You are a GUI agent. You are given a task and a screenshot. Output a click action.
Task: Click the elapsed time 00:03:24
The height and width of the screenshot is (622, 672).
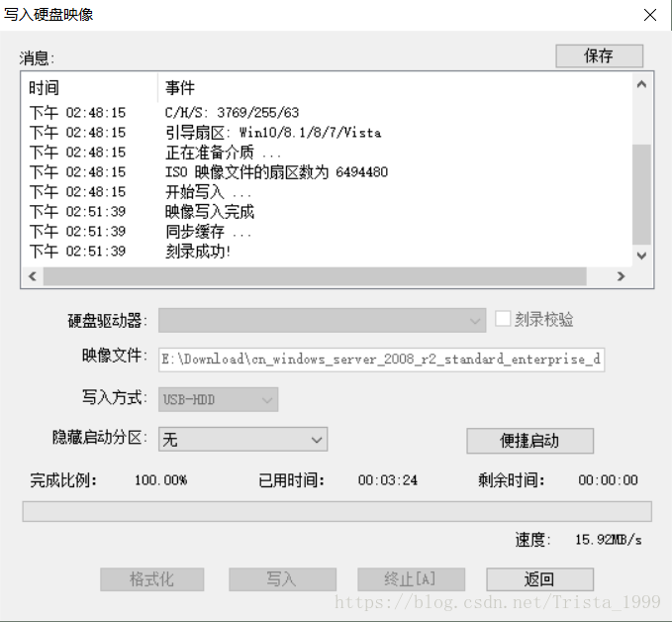click(x=388, y=480)
